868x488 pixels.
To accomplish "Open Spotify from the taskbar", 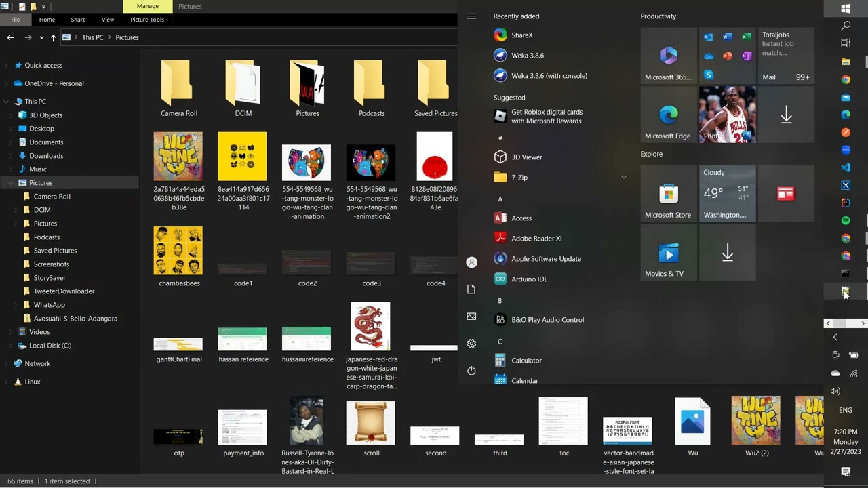I will [x=846, y=220].
